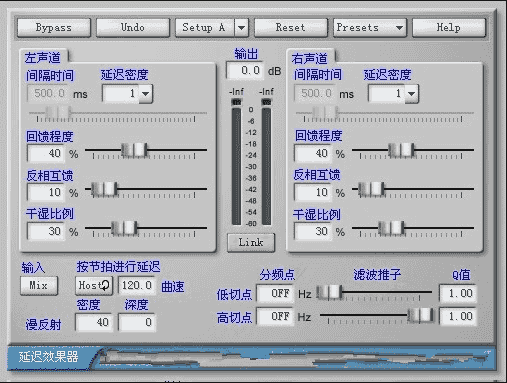Click the output dB value field

pyautogui.click(x=245, y=70)
